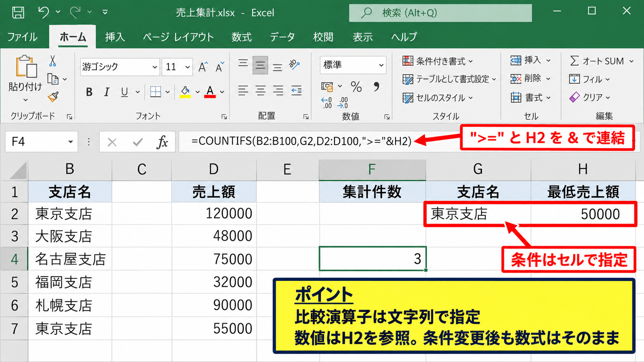The height and width of the screenshot is (362, 644).
Task: Click the Undo arrow icon
Action: tap(43, 12)
